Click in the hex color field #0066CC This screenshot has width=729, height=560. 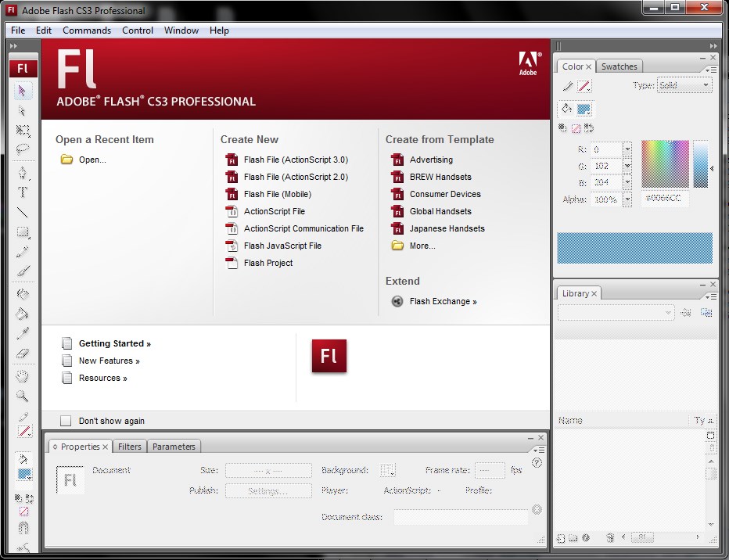[665, 198]
